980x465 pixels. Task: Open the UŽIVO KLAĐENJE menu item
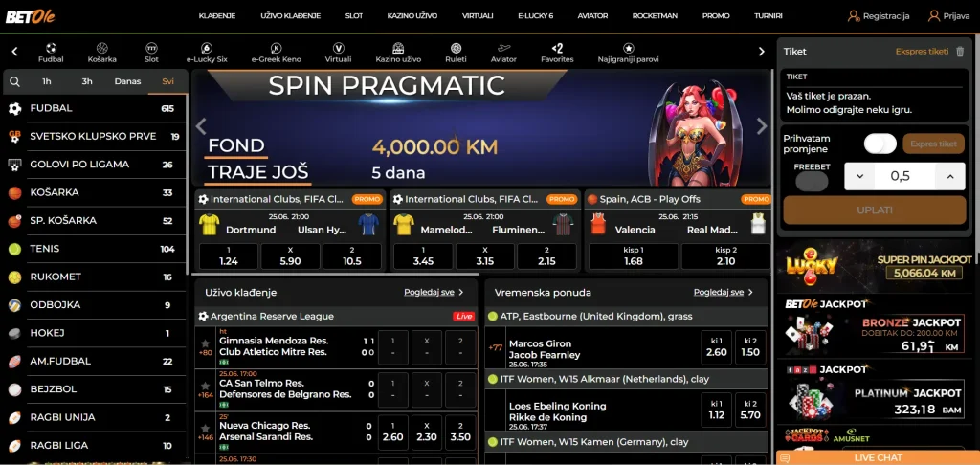pos(290,16)
